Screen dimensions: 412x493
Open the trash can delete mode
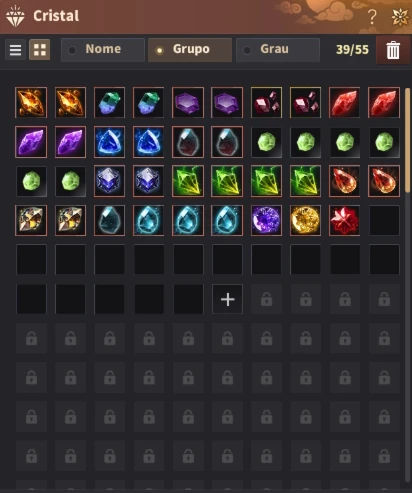point(393,50)
